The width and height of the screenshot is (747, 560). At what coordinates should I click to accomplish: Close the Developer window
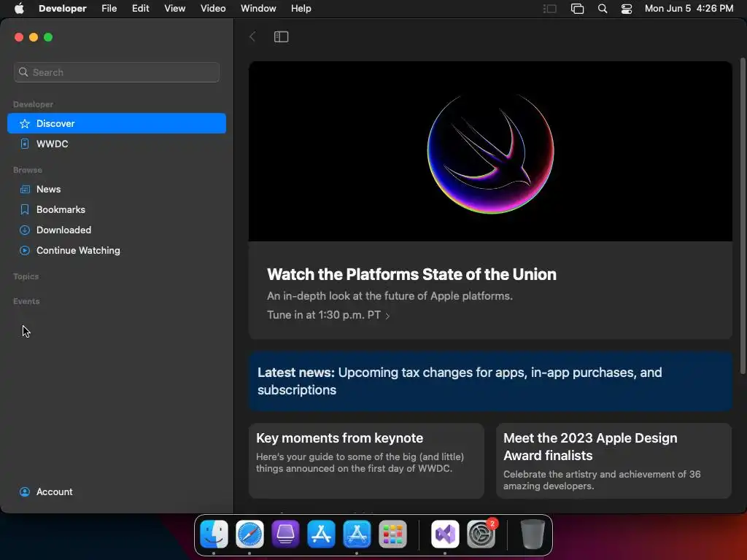(x=19, y=37)
